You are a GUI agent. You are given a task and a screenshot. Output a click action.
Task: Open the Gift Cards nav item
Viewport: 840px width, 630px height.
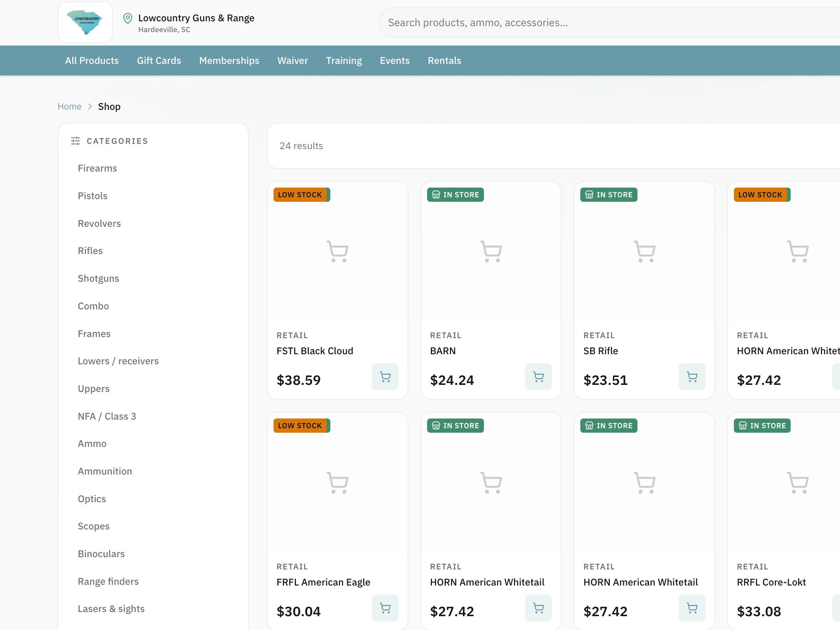(159, 61)
